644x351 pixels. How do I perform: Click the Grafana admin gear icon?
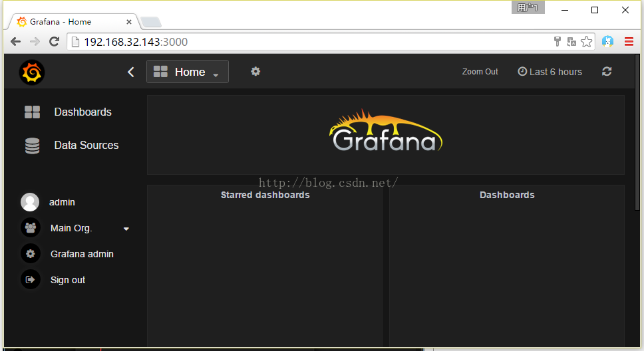[x=31, y=254]
